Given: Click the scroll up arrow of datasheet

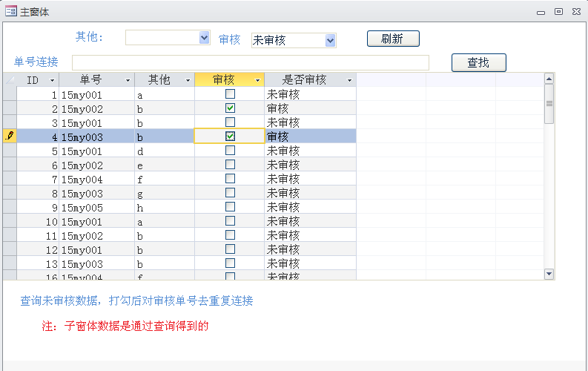Looking at the screenshot, I should tap(549, 79).
